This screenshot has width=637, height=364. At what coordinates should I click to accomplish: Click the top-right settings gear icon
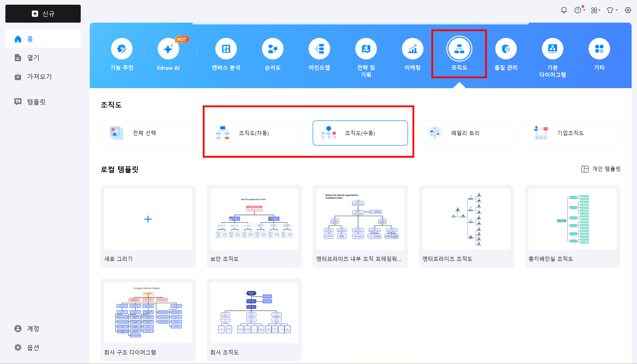click(x=628, y=10)
